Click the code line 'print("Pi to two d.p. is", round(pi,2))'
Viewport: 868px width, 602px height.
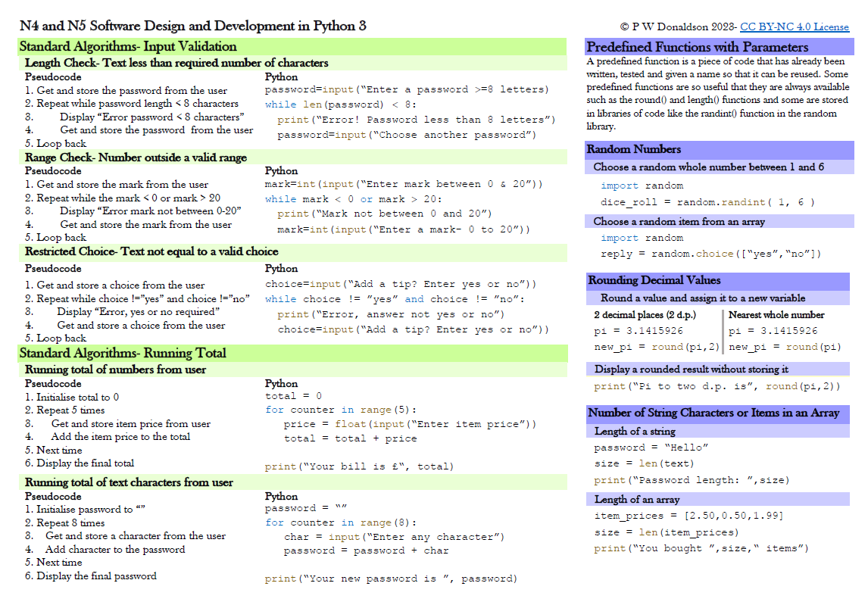point(717,386)
